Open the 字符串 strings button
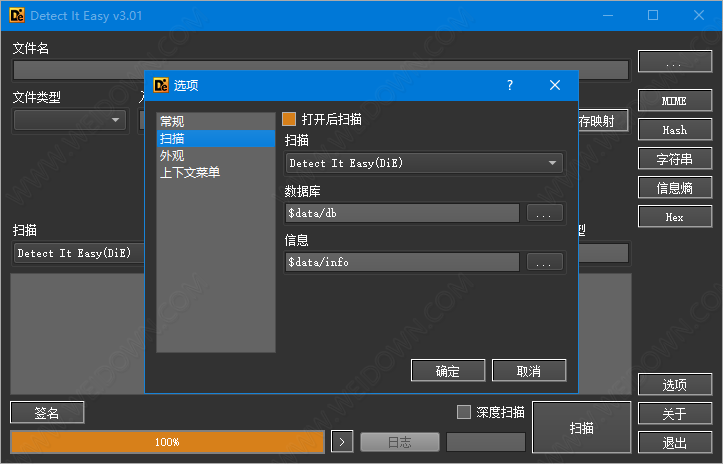The height and width of the screenshot is (464, 723). [x=675, y=159]
